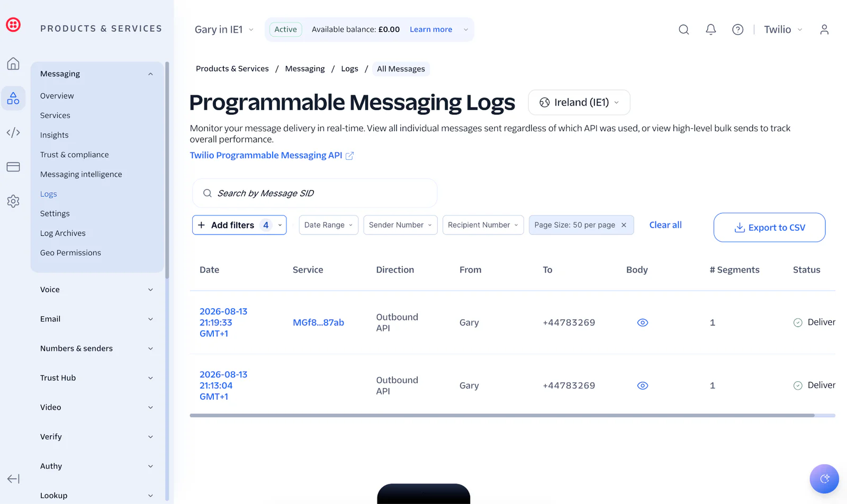Expand the Verify section
847x504 pixels.
click(97, 437)
